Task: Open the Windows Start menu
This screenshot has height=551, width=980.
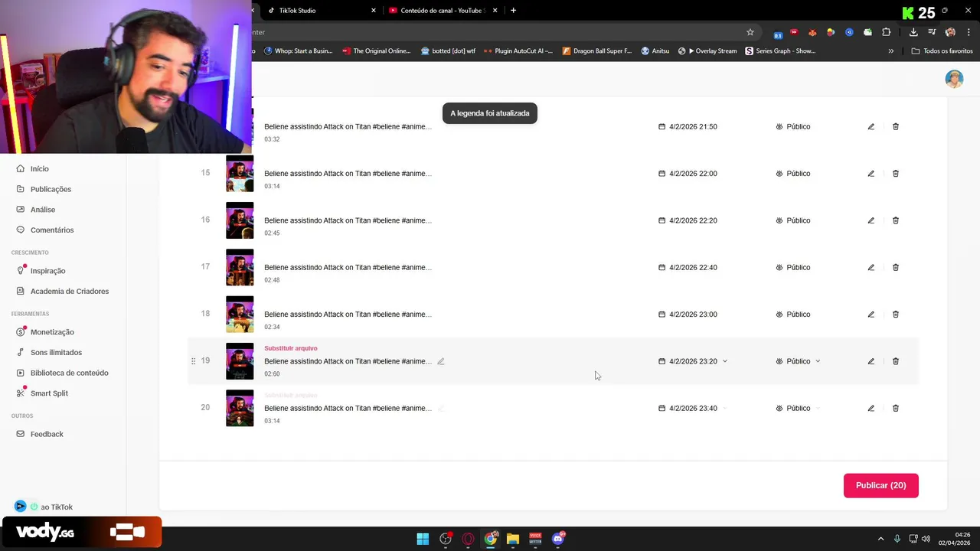Action: [423, 539]
